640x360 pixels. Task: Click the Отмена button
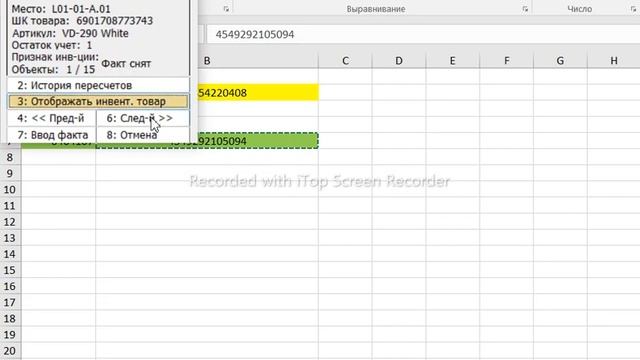point(143,135)
